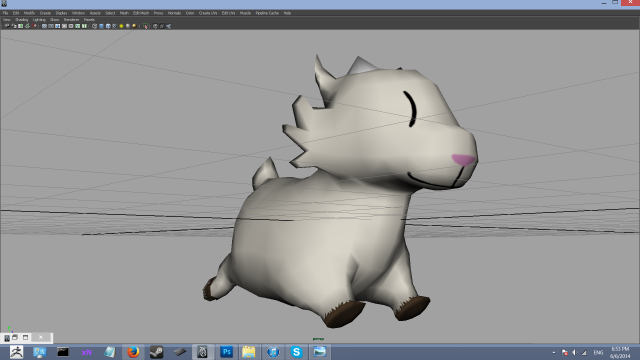640x360 pixels.
Task: Open the Proxy menu
Action: (158, 13)
